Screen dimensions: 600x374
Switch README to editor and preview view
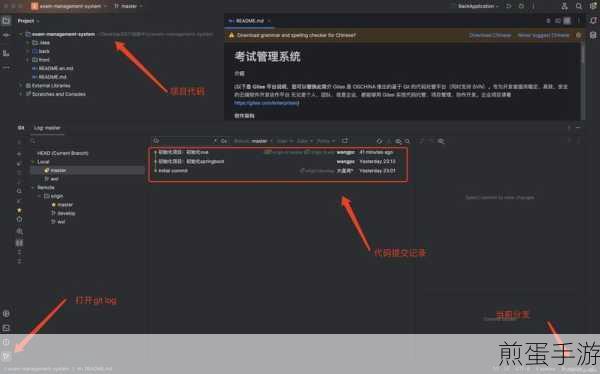tap(558, 21)
